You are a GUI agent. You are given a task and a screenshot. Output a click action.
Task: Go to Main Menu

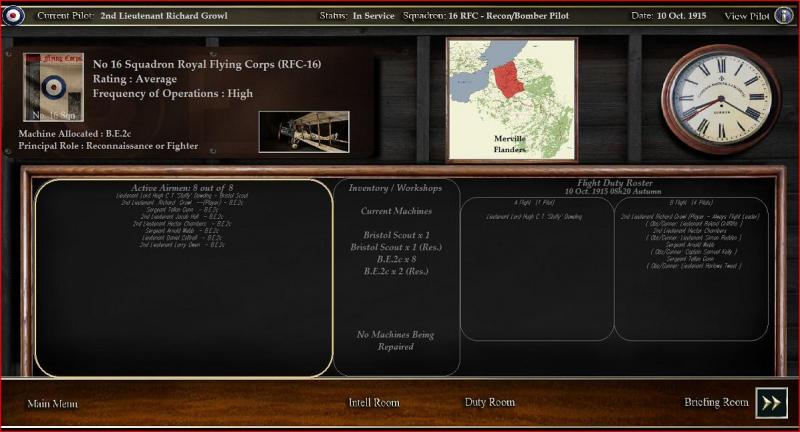[52, 404]
